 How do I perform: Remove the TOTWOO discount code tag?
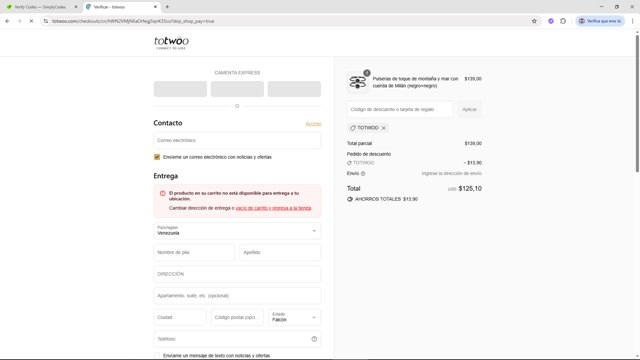384,128
